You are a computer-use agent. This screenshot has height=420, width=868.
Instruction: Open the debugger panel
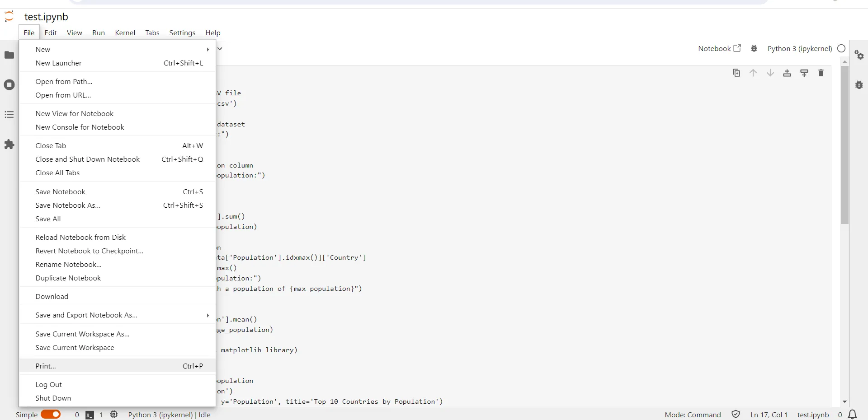(x=859, y=85)
